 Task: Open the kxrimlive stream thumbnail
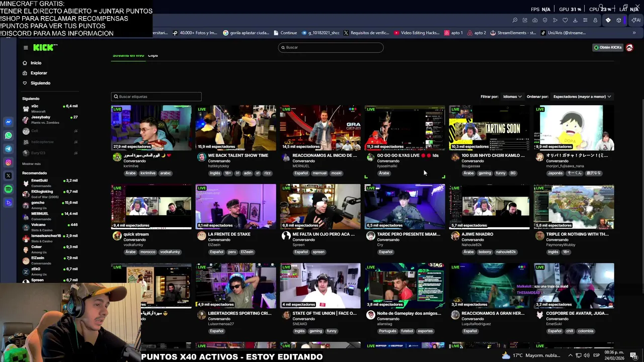click(151, 128)
